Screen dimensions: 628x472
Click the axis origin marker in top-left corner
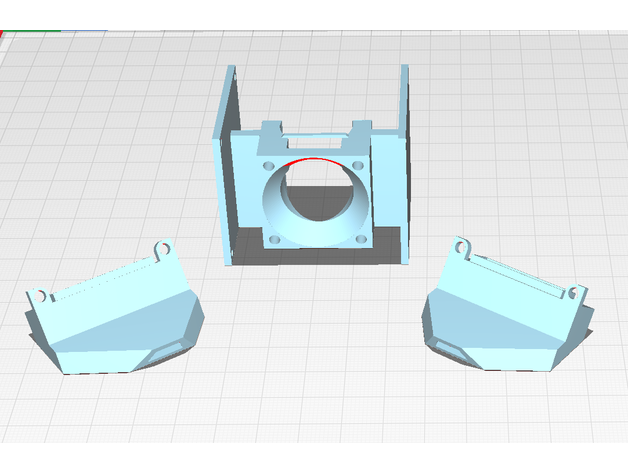click(6, 35)
